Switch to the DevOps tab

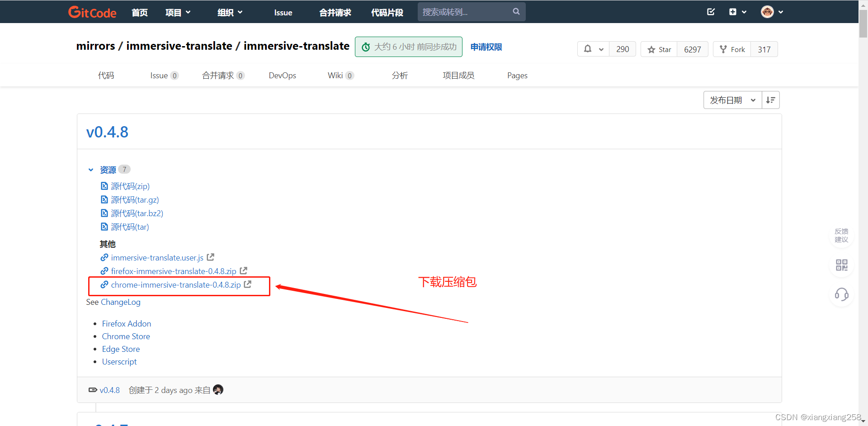coord(283,76)
